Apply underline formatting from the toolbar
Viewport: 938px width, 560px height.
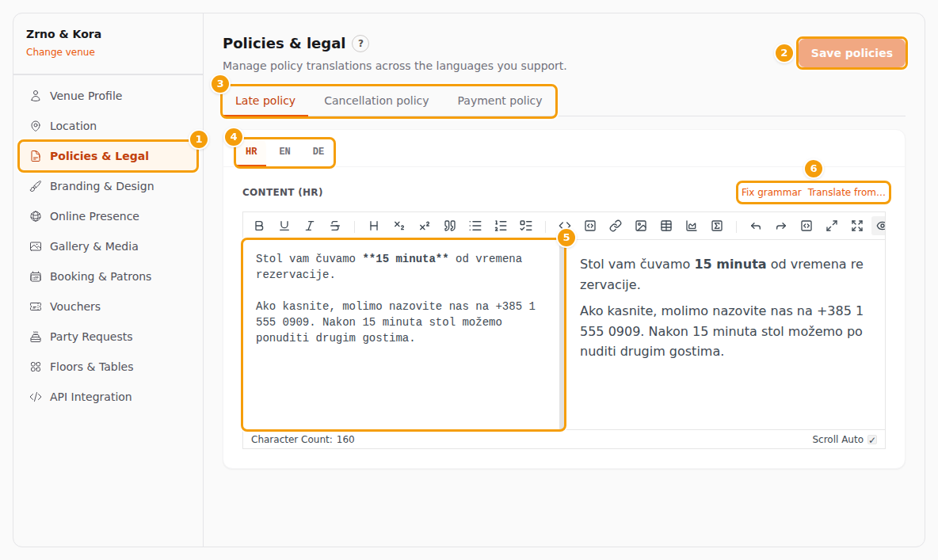284,226
